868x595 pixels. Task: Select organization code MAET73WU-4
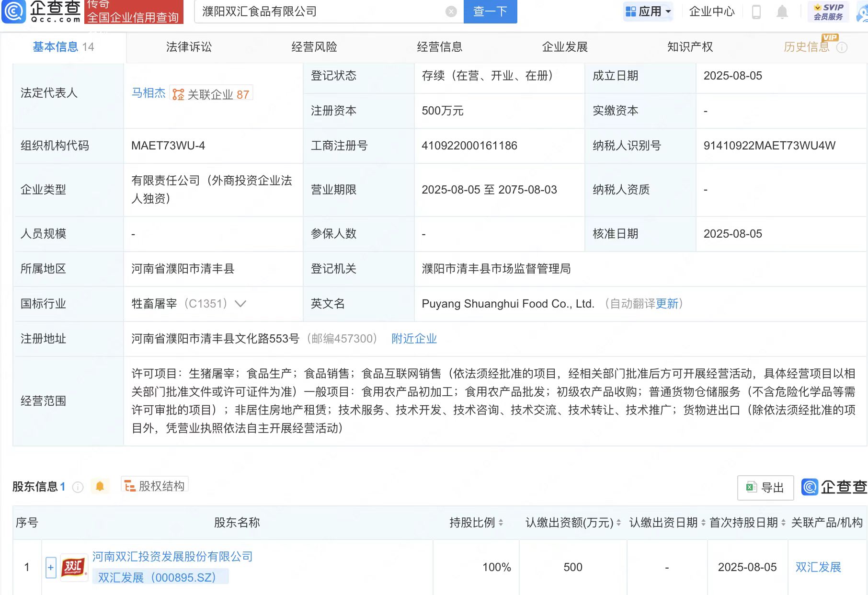coord(168,146)
